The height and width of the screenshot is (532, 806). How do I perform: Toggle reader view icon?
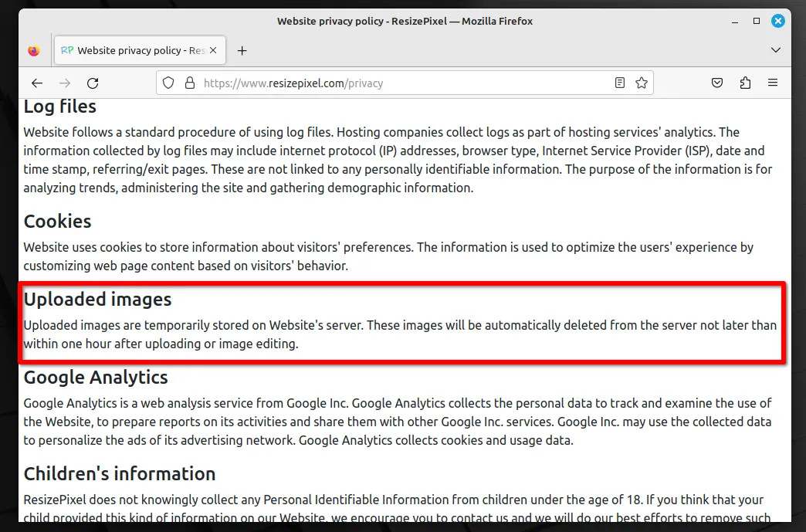(620, 83)
